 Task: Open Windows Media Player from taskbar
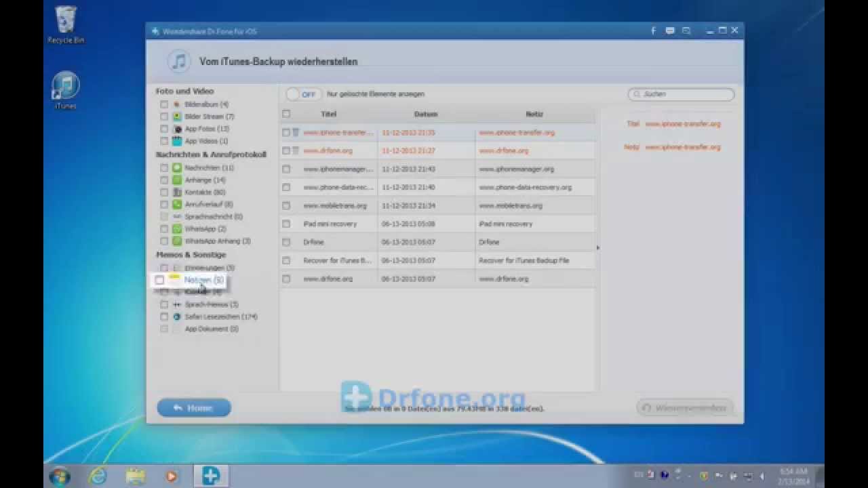(171, 476)
